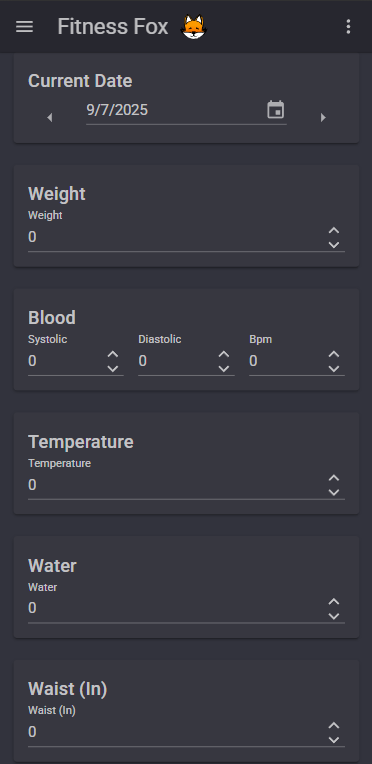Click the Fitness Fox title text
The height and width of the screenshot is (764, 372).
pos(113,27)
